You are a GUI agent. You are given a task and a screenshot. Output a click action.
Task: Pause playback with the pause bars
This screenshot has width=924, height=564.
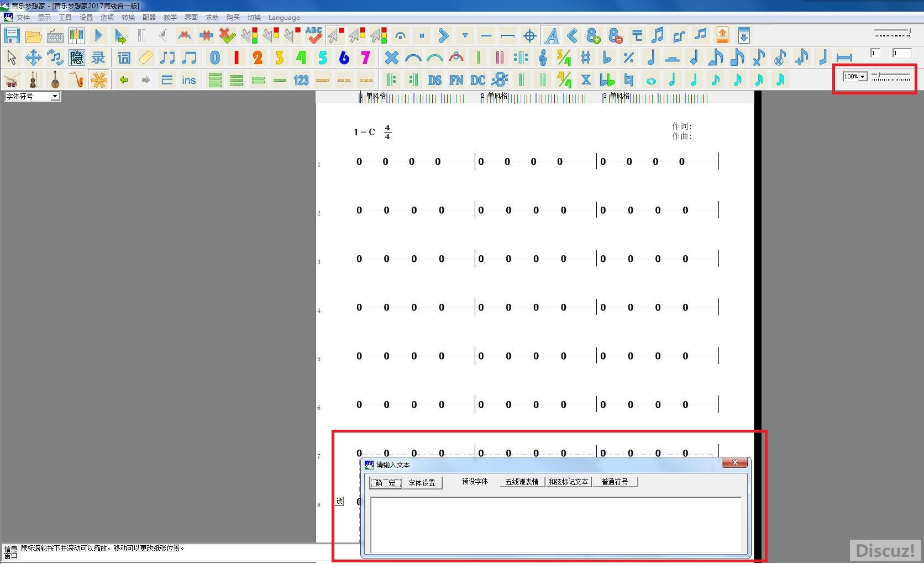click(x=141, y=36)
